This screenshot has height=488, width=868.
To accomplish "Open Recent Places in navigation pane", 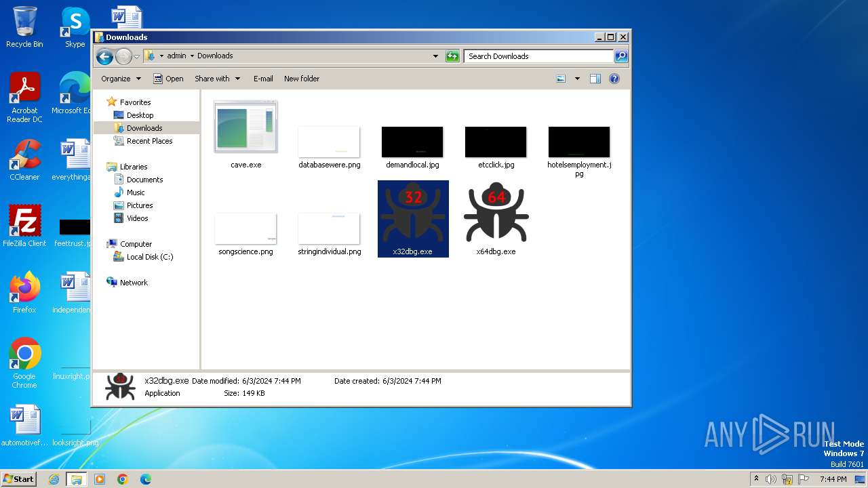I will coord(149,141).
